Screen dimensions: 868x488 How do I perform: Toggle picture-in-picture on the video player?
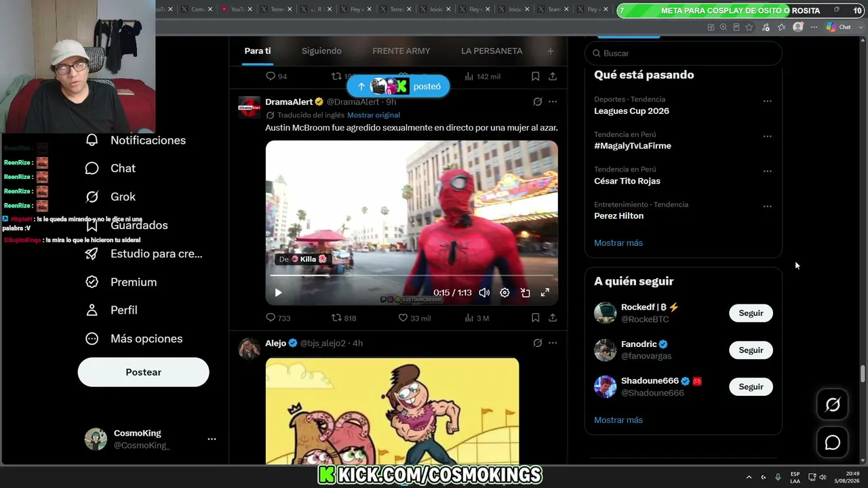coord(525,293)
